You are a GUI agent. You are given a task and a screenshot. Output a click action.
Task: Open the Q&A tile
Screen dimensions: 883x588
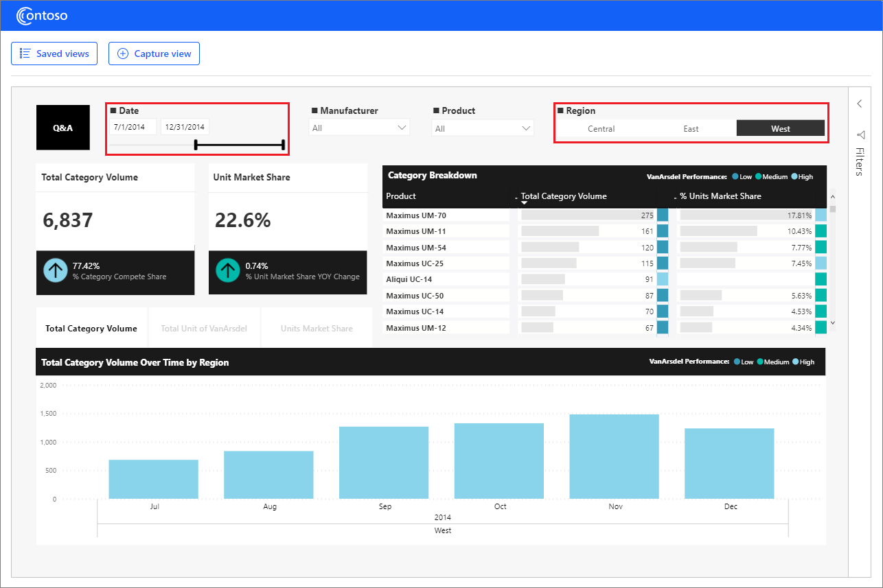(x=62, y=127)
